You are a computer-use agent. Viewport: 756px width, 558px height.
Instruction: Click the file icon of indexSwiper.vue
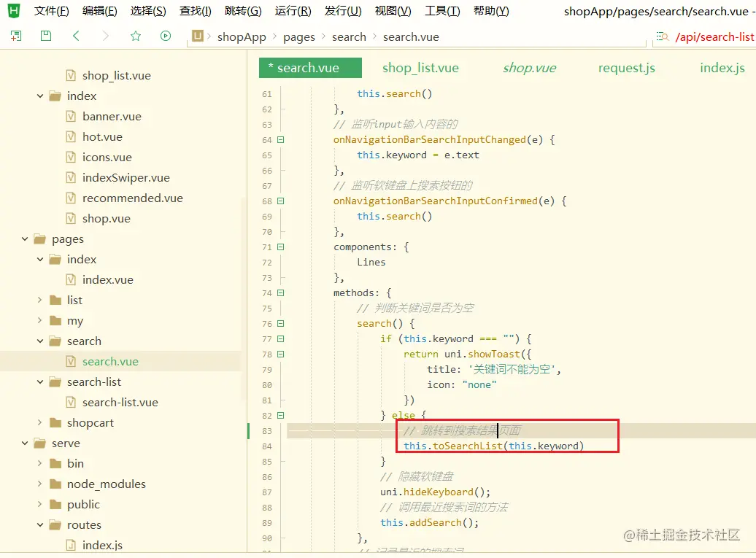pyautogui.click(x=71, y=177)
